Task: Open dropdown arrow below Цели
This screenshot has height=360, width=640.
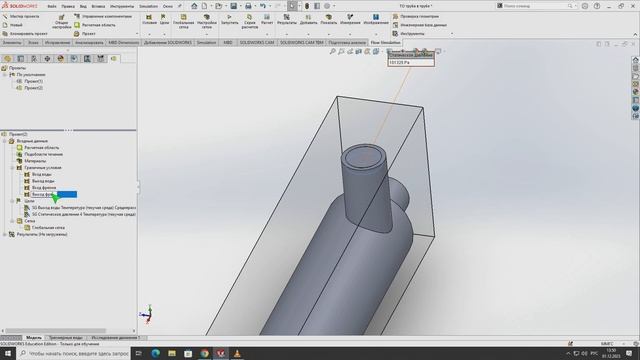Action: pos(164,34)
